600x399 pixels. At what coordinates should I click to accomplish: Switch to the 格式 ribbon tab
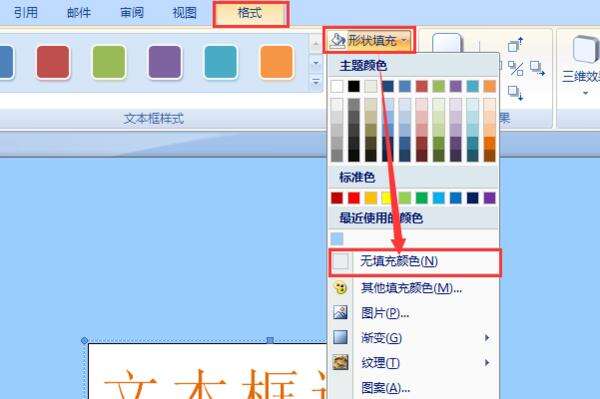pos(251,14)
